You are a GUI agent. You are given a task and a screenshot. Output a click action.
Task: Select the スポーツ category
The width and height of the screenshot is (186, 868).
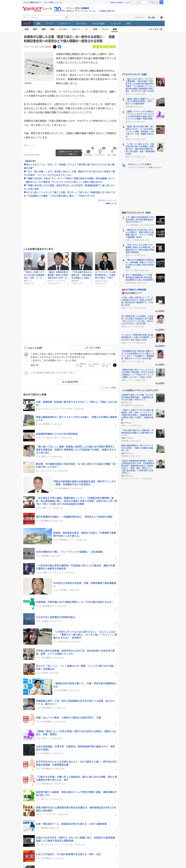tap(76, 29)
